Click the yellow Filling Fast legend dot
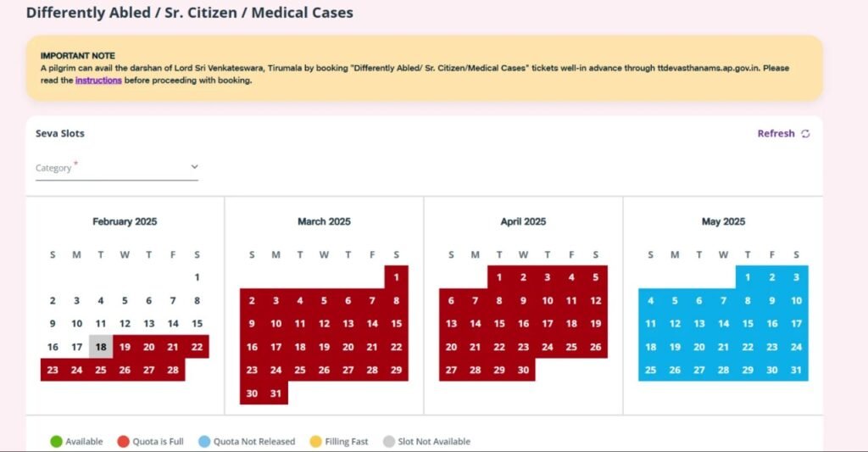868x452 pixels. coord(315,442)
